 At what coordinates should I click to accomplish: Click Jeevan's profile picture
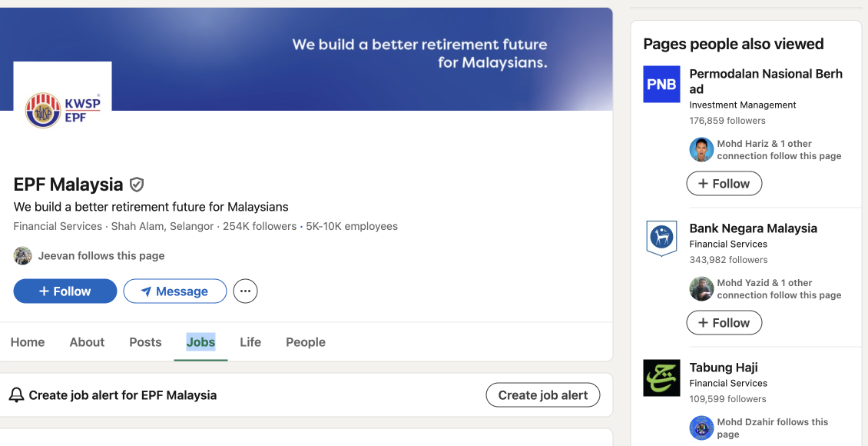coord(23,256)
